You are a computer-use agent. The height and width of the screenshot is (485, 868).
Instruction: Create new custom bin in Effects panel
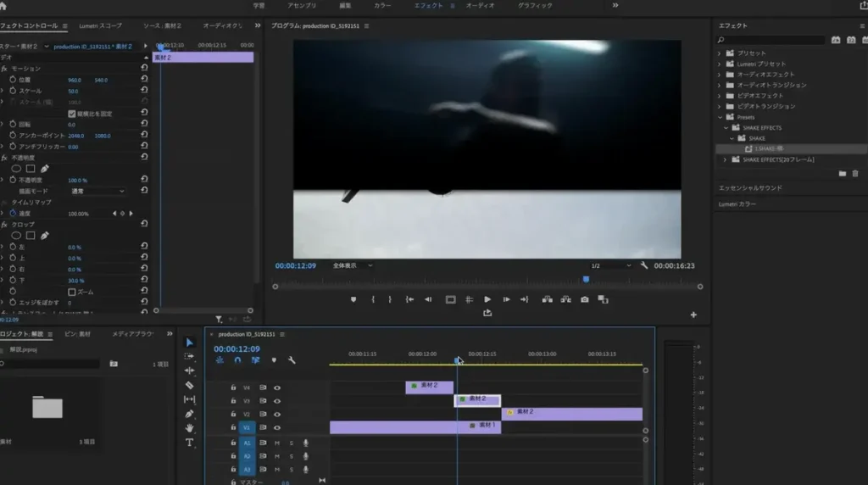(842, 174)
